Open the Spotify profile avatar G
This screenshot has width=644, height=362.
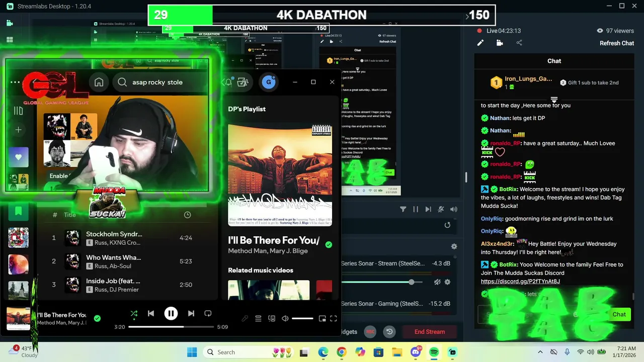(x=269, y=82)
